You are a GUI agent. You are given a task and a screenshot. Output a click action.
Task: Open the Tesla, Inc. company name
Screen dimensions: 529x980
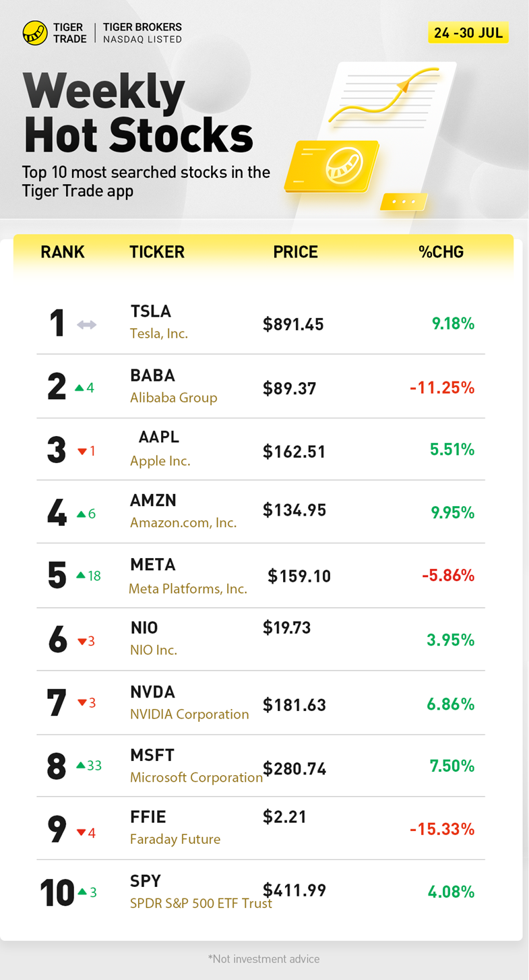pyautogui.click(x=159, y=333)
